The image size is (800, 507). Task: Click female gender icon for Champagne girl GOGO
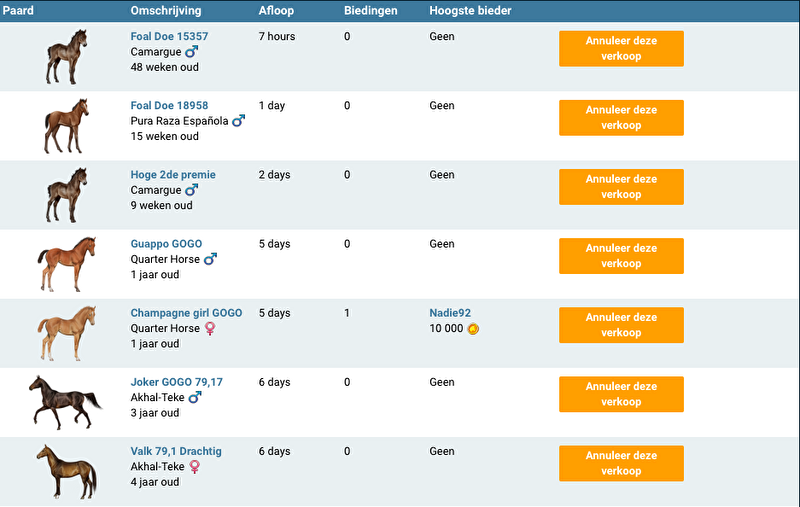click(210, 328)
